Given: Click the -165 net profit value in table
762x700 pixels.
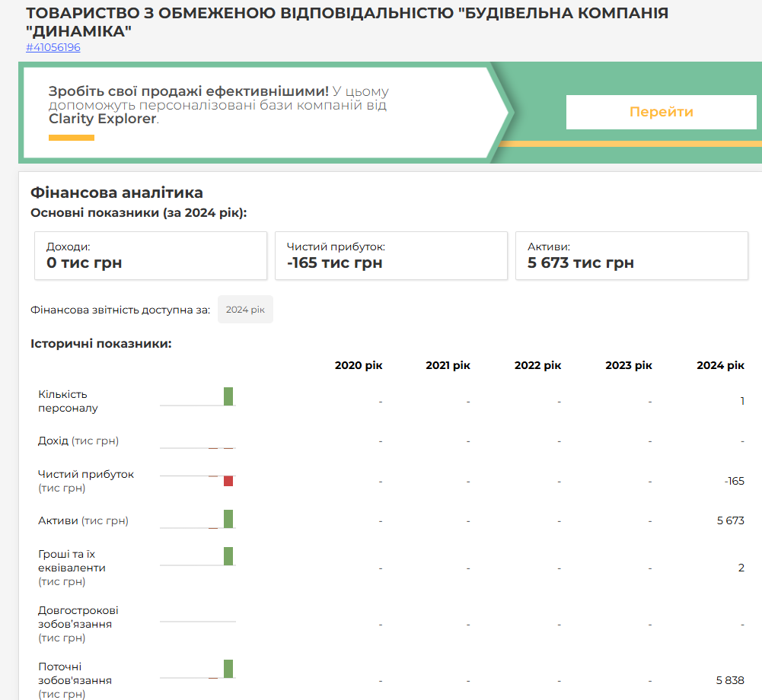Looking at the screenshot, I should (x=735, y=481).
